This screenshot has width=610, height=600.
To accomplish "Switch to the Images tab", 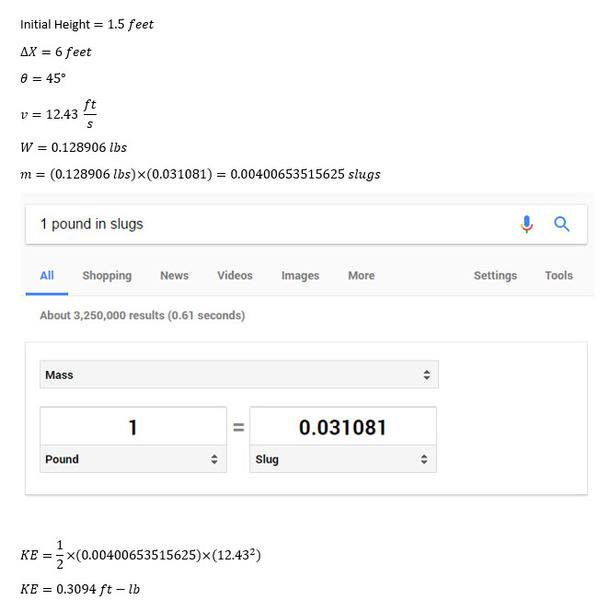I will tap(300, 275).
